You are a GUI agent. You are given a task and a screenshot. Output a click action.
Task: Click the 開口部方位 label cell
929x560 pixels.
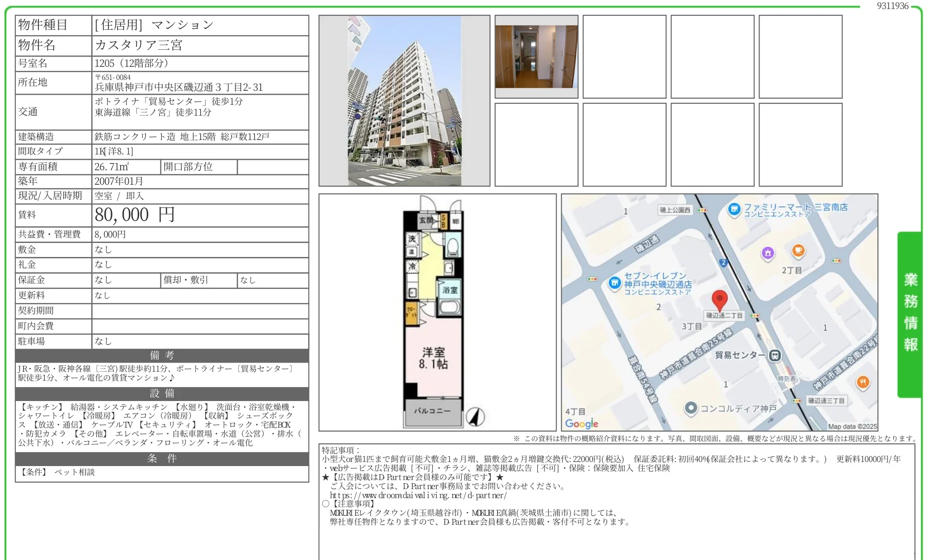click(x=199, y=167)
